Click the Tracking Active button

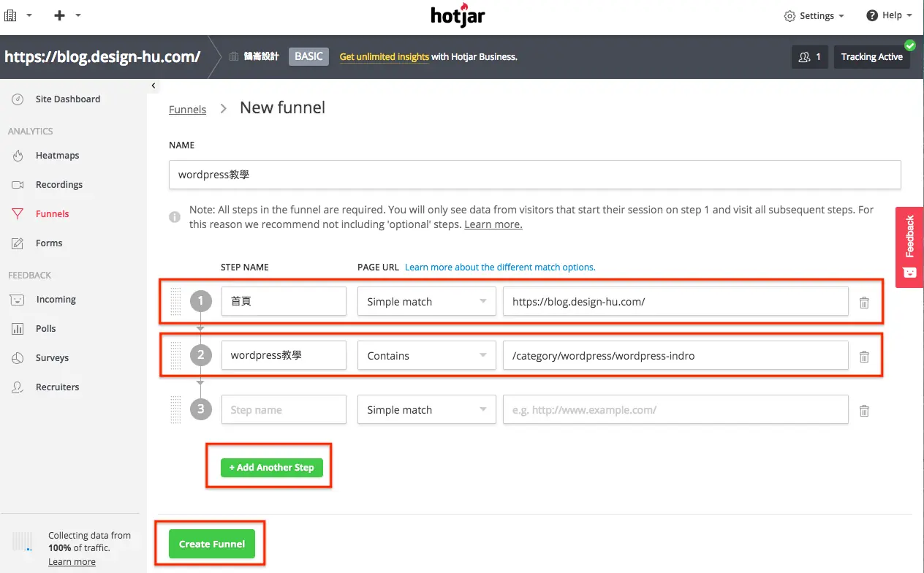tap(871, 57)
